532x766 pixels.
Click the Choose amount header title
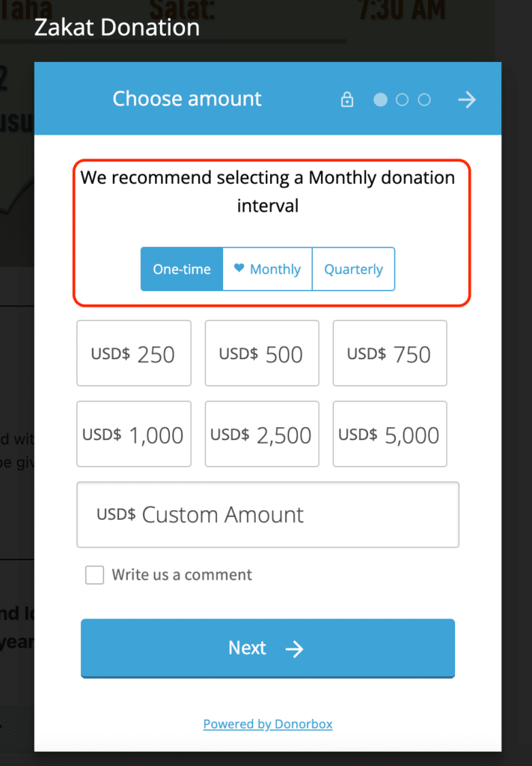[x=187, y=99]
